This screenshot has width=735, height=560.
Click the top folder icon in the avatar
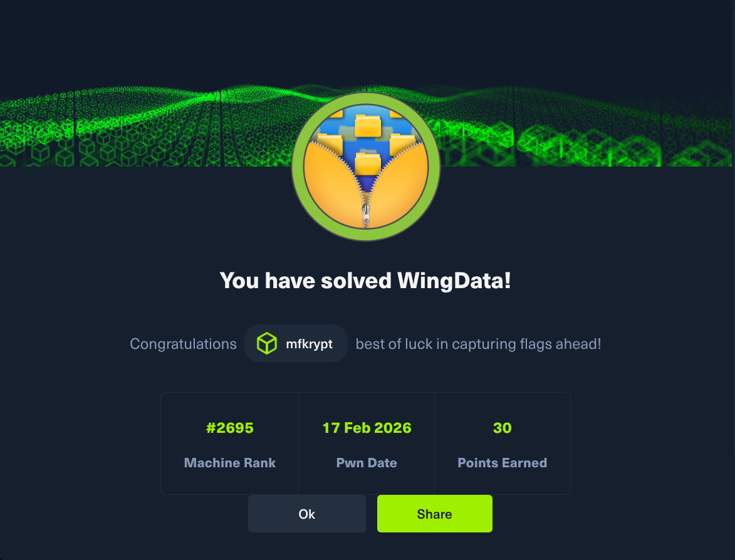coord(367,125)
